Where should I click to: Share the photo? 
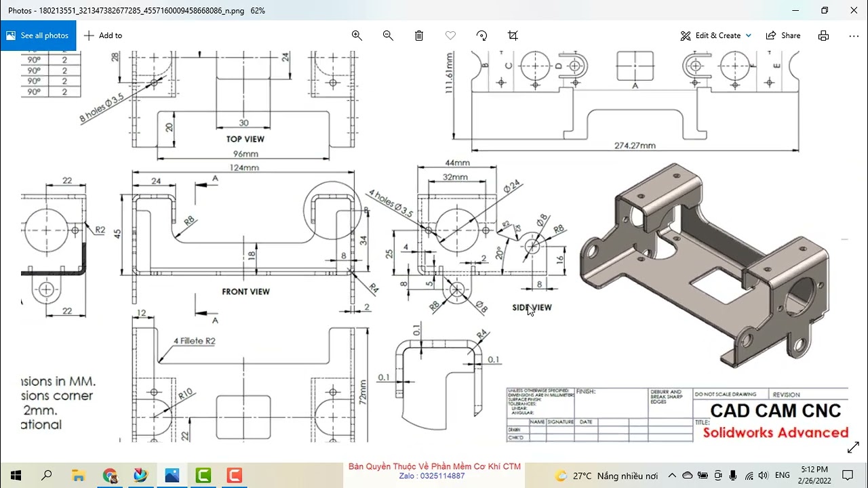(783, 35)
